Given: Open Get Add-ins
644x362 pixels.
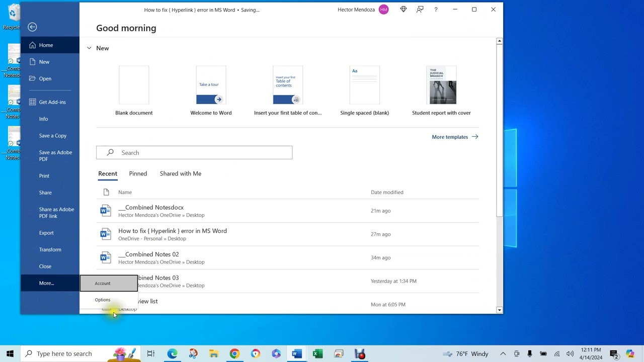Looking at the screenshot, I should coord(50,102).
